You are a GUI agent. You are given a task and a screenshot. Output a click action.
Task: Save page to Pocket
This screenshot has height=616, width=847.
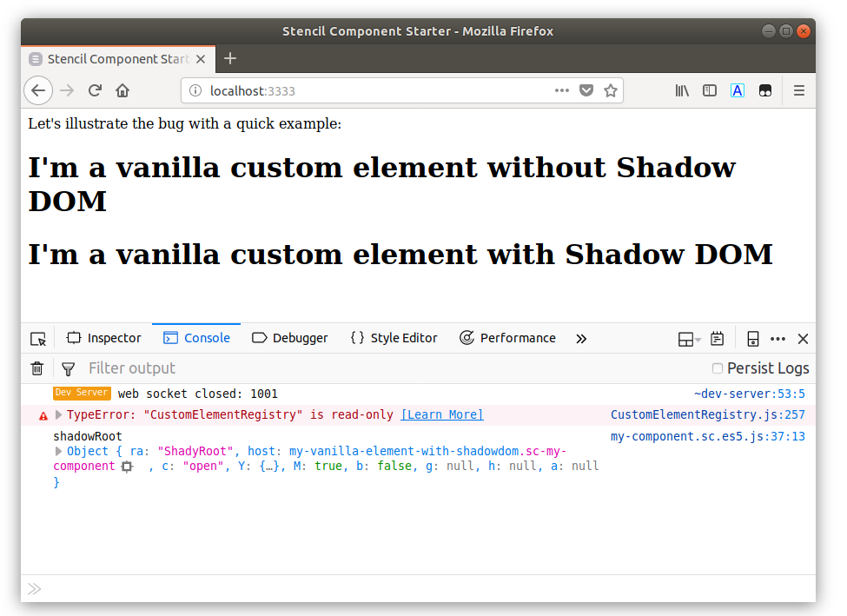coord(586,90)
